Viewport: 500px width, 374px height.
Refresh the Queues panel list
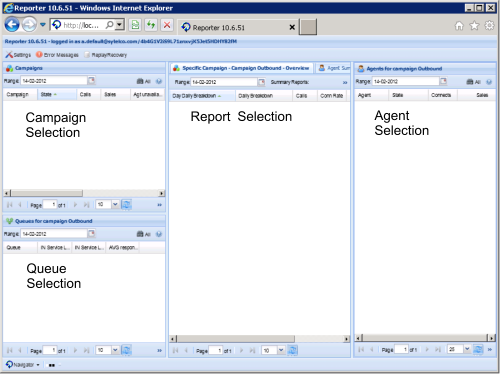[x=126, y=350]
